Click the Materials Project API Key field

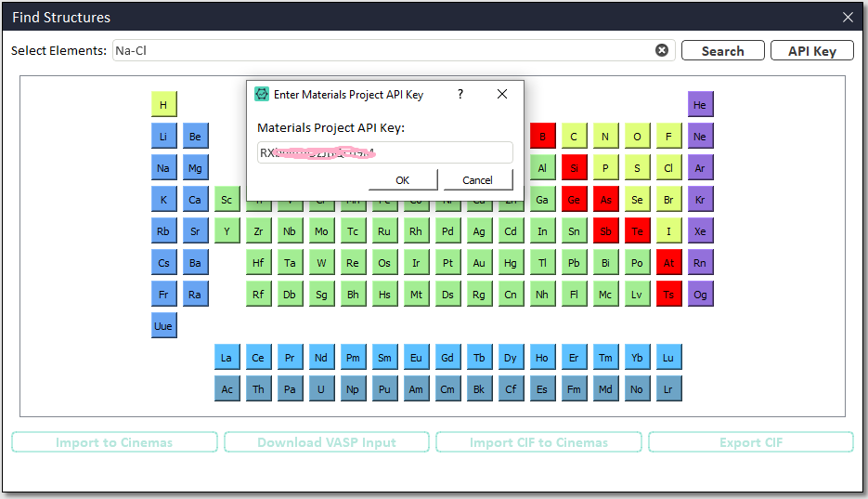point(384,152)
